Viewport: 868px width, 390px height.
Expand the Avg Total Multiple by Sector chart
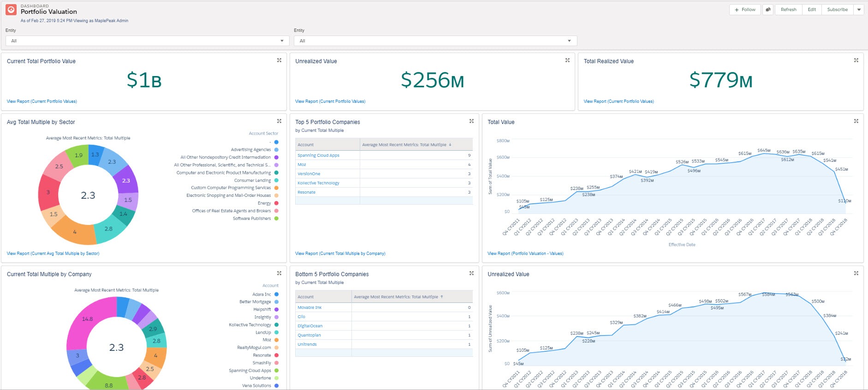[x=279, y=121]
